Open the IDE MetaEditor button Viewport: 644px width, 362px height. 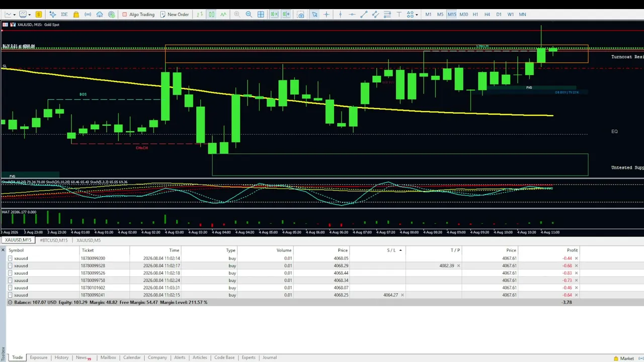click(64, 14)
